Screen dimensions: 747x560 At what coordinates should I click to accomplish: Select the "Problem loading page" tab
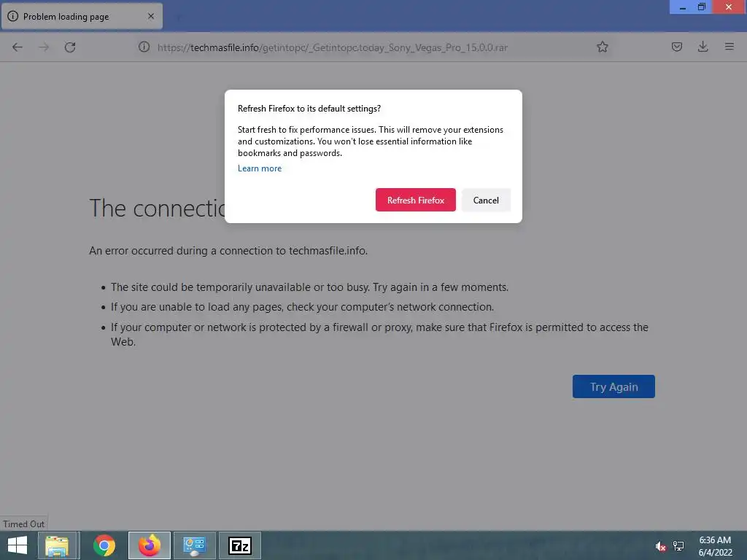(82, 16)
